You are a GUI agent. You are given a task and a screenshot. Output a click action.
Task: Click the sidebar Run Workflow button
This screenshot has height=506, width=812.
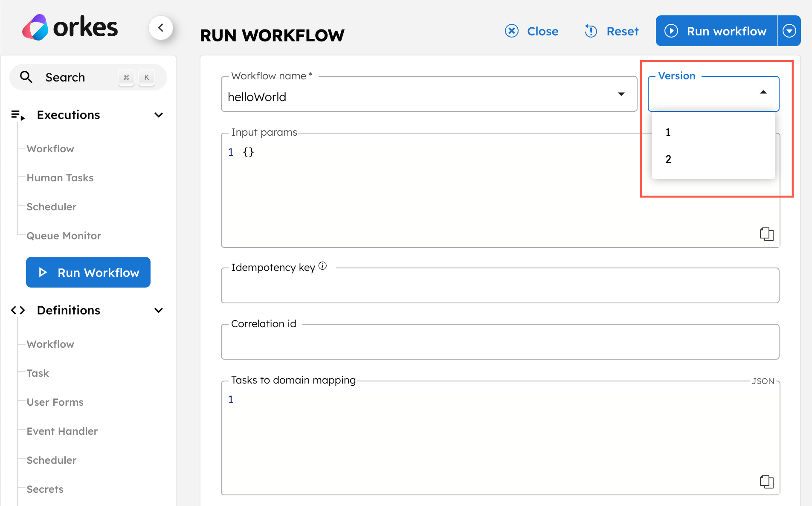coord(88,272)
